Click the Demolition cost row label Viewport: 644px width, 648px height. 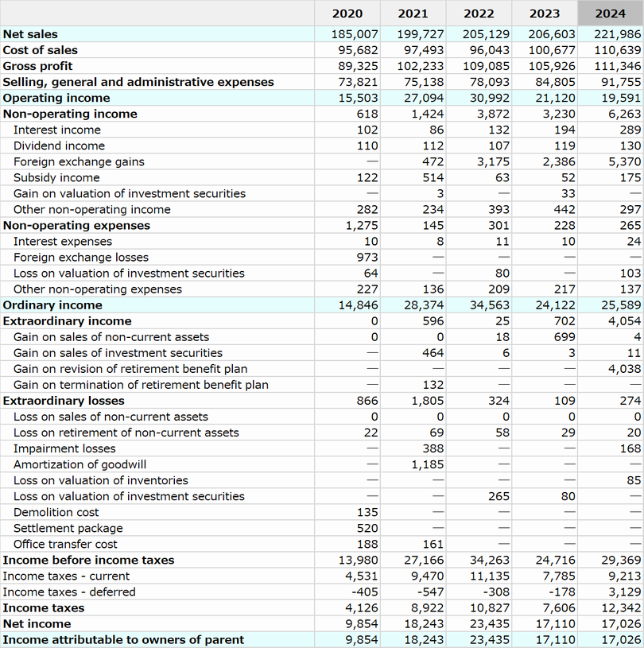56,513
